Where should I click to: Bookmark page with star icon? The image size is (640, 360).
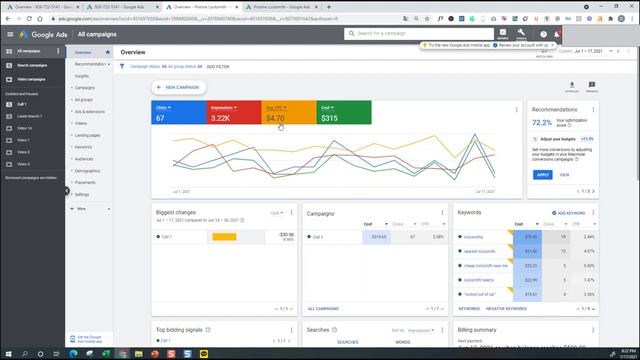tap(427, 19)
